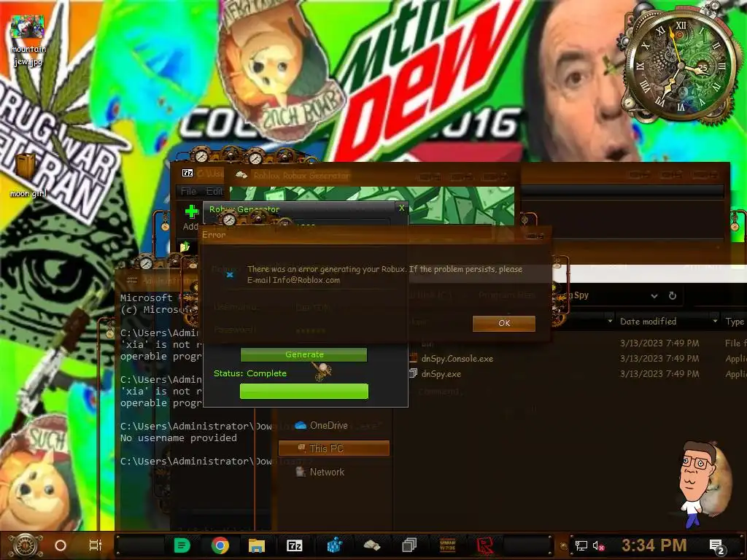Click the Cortana circle on taskbar
747x560 pixels.
pos(61,545)
